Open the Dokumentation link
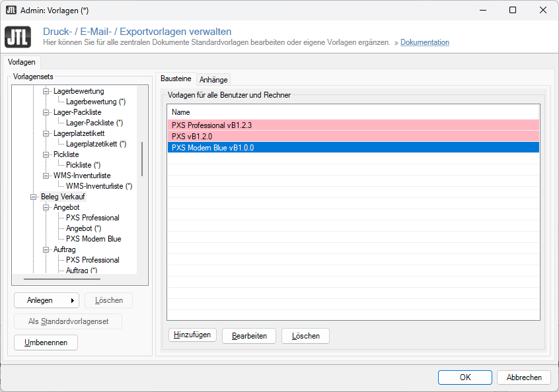The image size is (559, 392). click(424, 42)
